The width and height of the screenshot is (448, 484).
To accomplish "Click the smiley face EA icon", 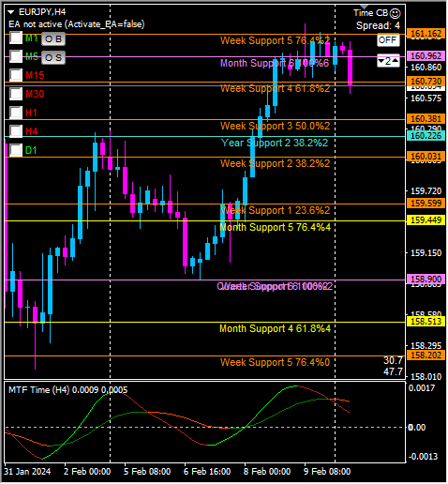I will coord(396,13).
